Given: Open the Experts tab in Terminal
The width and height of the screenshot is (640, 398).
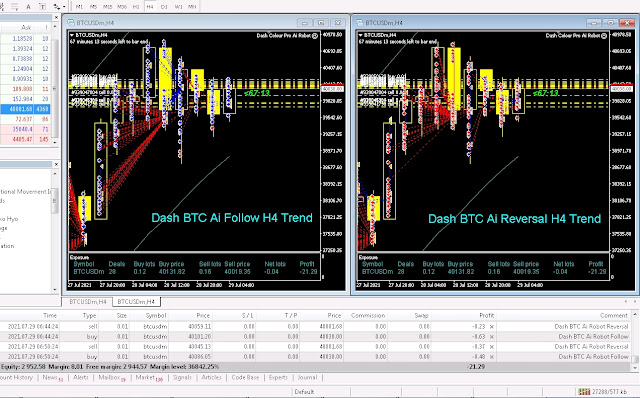Looking at the screenshot, I should coord(278,378).
